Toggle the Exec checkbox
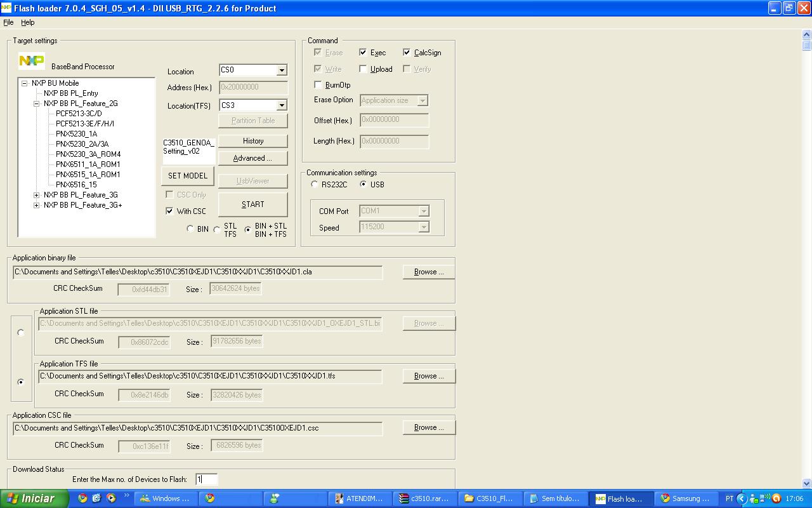812x508 pixels. (x=362, y=53)
